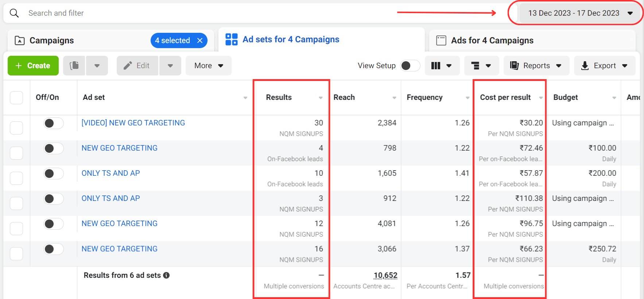Open the Reports menu

pos(536,66)
